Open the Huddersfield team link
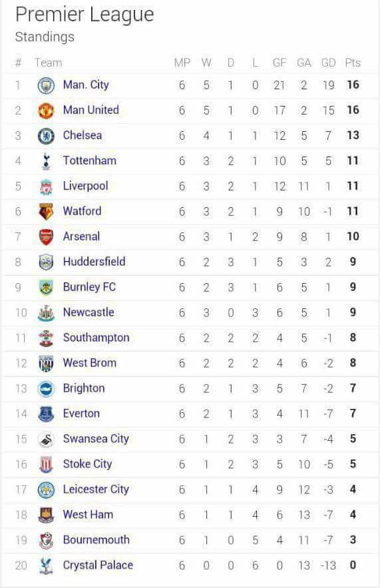The height and width of the screenshot is (588, 380). click(x=94, y=262)
